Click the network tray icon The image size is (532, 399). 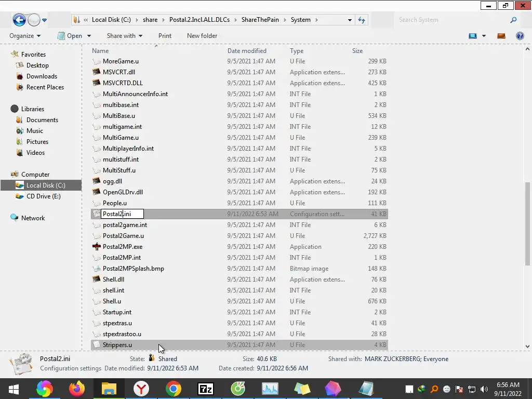[472, 389]
